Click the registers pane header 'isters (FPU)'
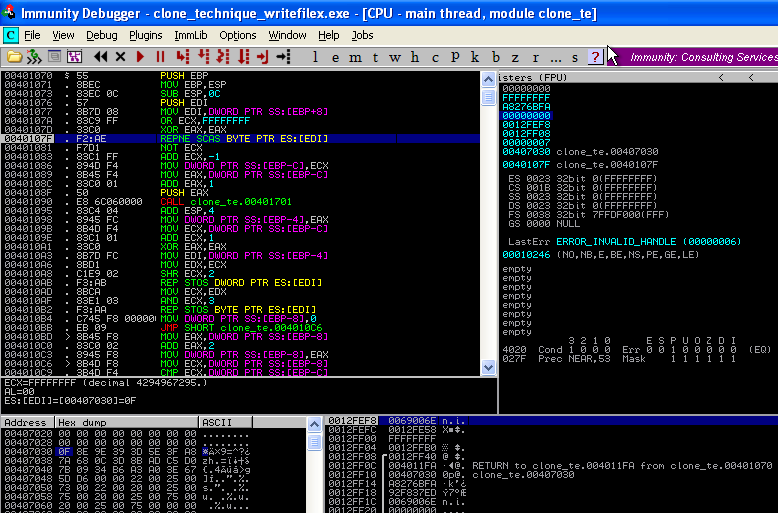Image resolution: width=778 pixels, height=513 pixels. (x=533, y=77)
